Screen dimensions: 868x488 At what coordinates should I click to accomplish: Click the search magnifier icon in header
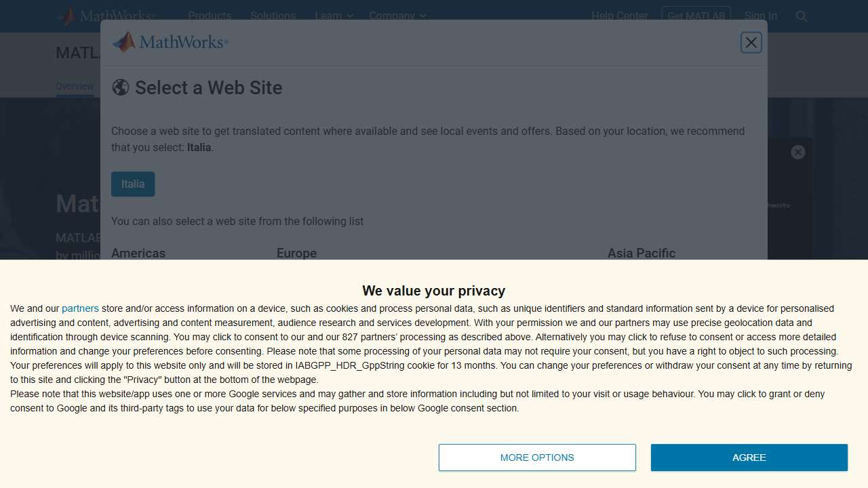click(802, 16)
